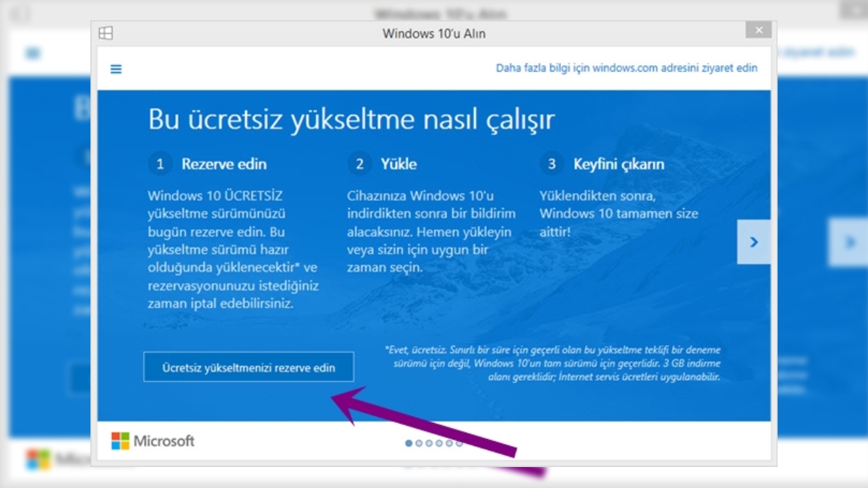Expand the slideshow menu via the hamburger button
868x488 pixels.
(116, 67)
